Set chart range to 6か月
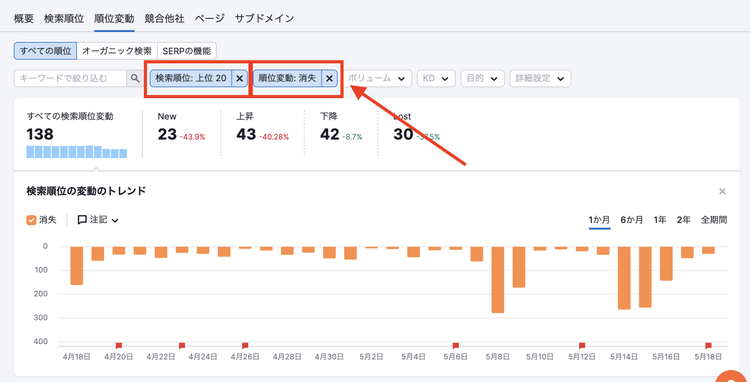 (x=631, y=220)
